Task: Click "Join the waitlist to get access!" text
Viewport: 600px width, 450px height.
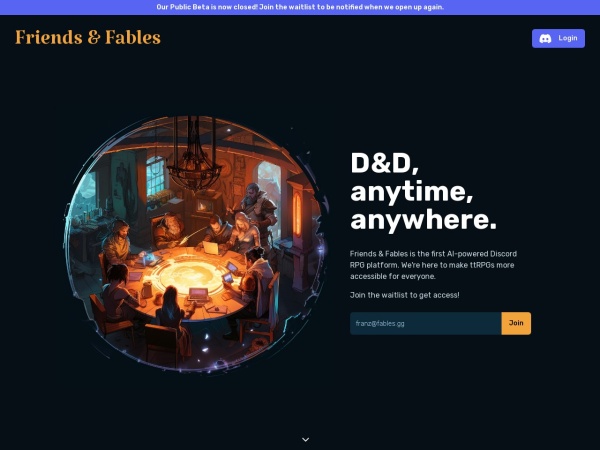Action: point(404,295)
